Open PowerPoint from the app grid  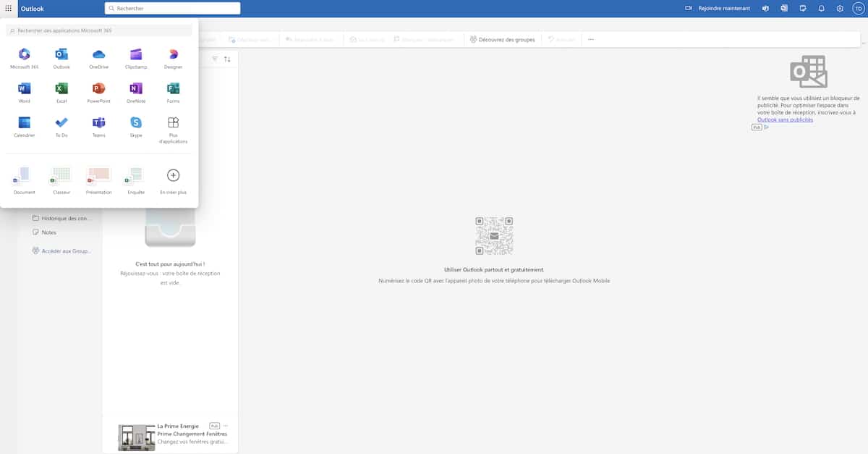point(99,93)
